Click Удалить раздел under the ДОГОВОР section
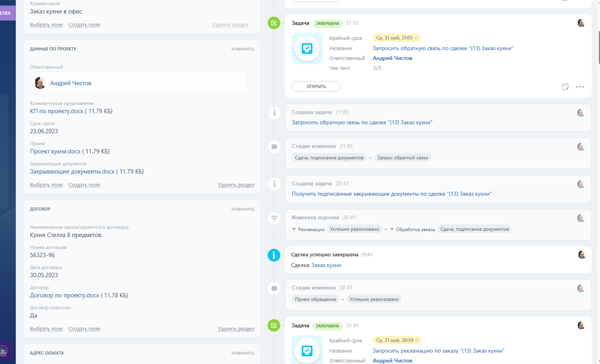 (x=236, y=329)
